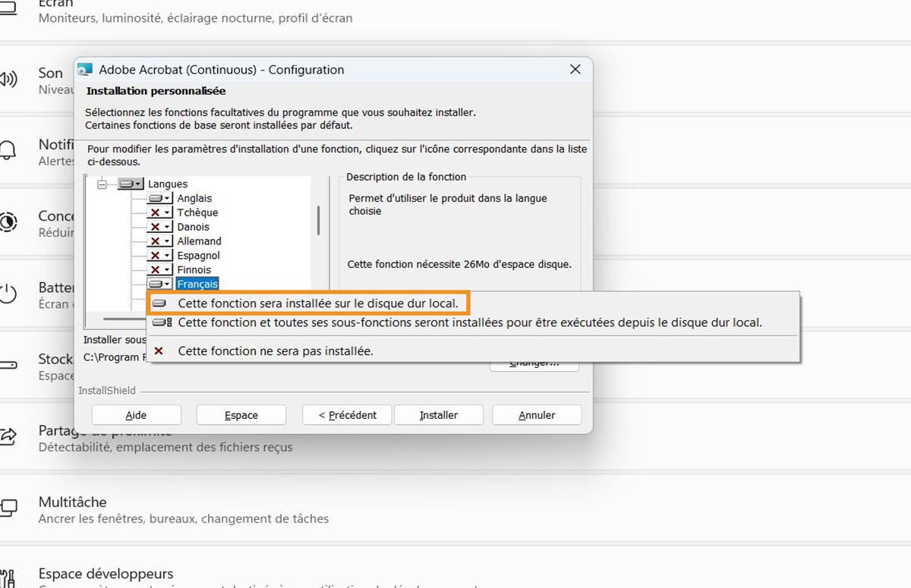Click the partially hidden Changer button
The height and width of the screenshot is (588, 911).
(534, 366)
